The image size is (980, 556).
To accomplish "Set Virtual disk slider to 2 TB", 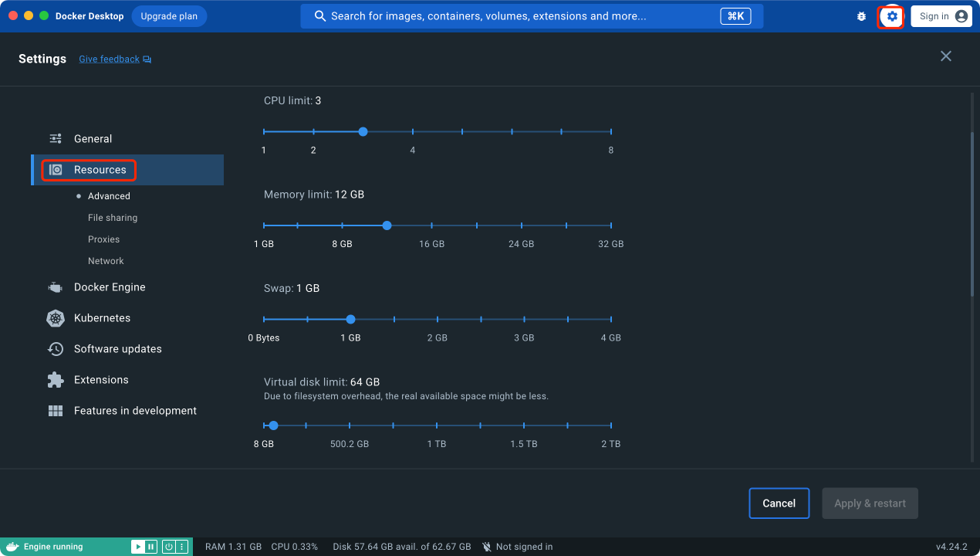I will (611, 425).
